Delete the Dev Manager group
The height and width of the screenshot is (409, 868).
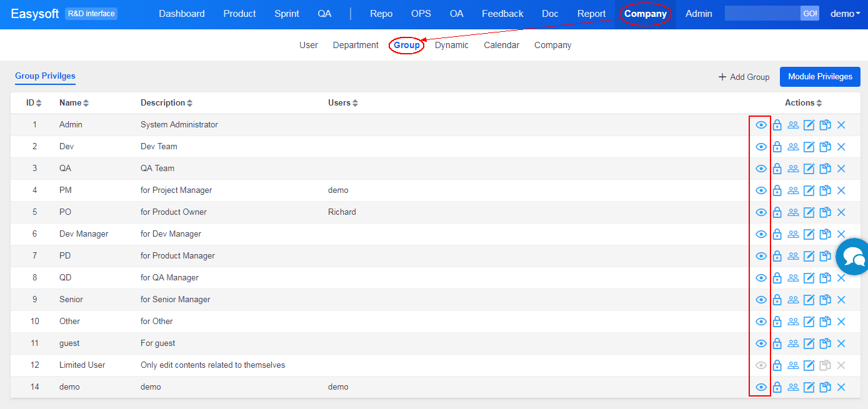[841, 234]
